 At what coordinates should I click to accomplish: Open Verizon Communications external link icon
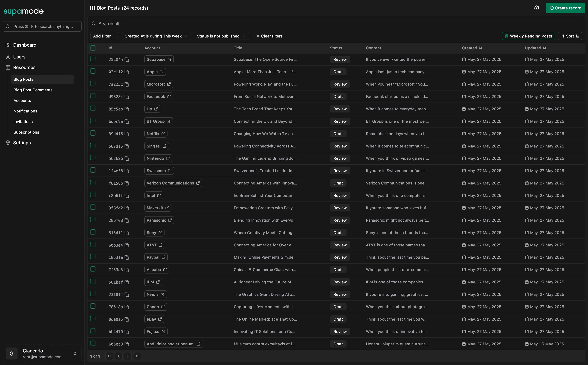point(198,183)
